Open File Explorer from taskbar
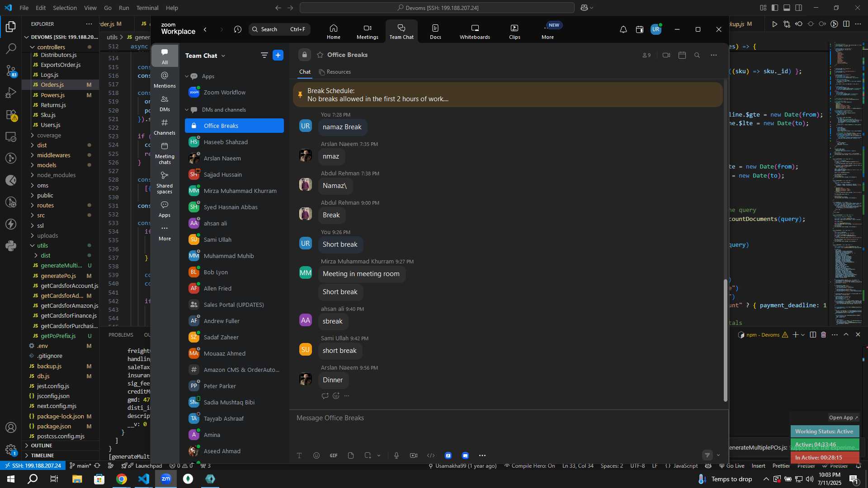Viewport: 868px width, 488px height. tap(77, 479)
